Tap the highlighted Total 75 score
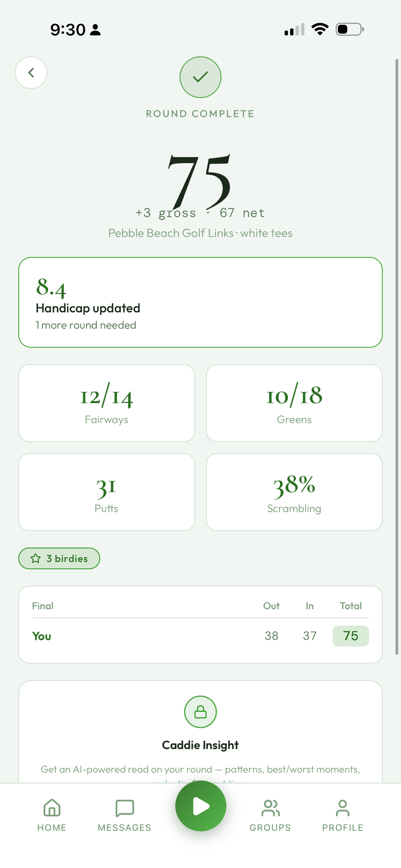This screenshot has height=868, width=401. click(350, 636)
